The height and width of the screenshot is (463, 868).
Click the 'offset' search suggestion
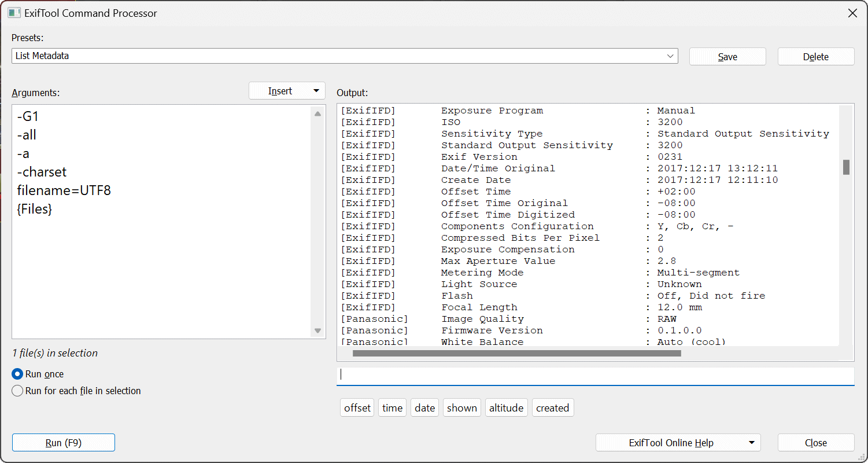coord(357,408)
